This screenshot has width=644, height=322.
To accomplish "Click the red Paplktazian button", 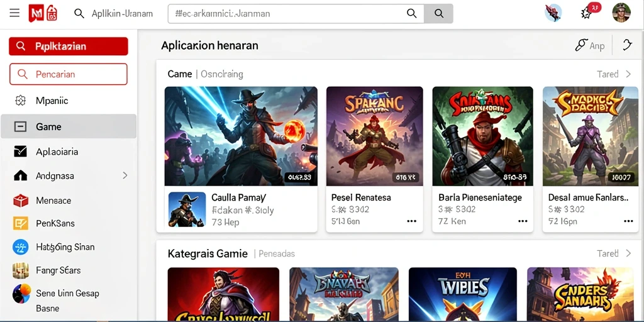I will point(69,46).
